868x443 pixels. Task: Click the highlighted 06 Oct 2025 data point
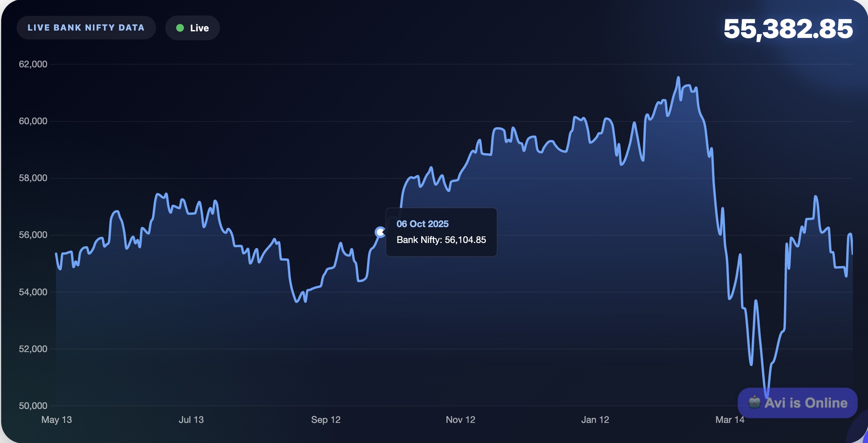(x=380, y=232)
